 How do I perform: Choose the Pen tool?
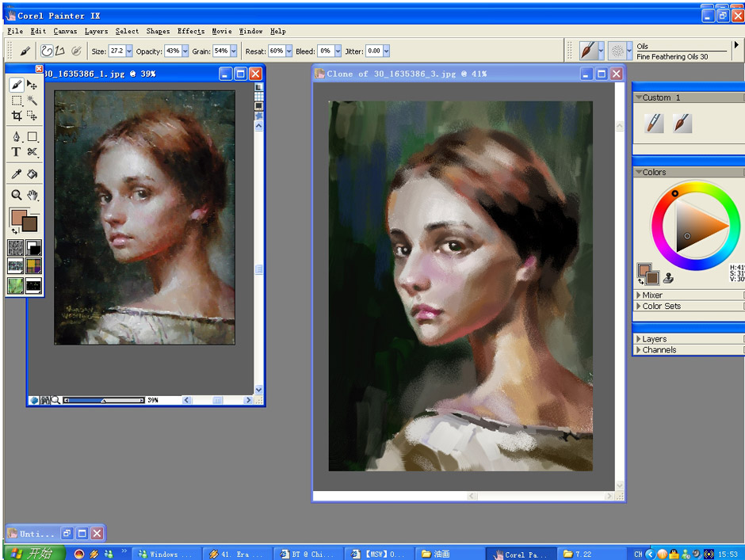(x=16, y=137)
